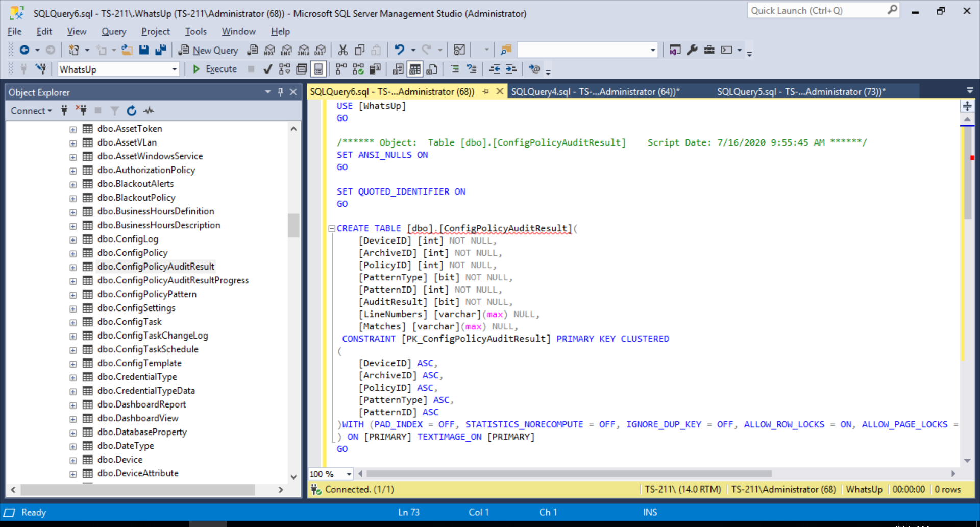Screen dimensions: 980x527
Task: Toggle the Results pane display button
Action: click(318, 69)
